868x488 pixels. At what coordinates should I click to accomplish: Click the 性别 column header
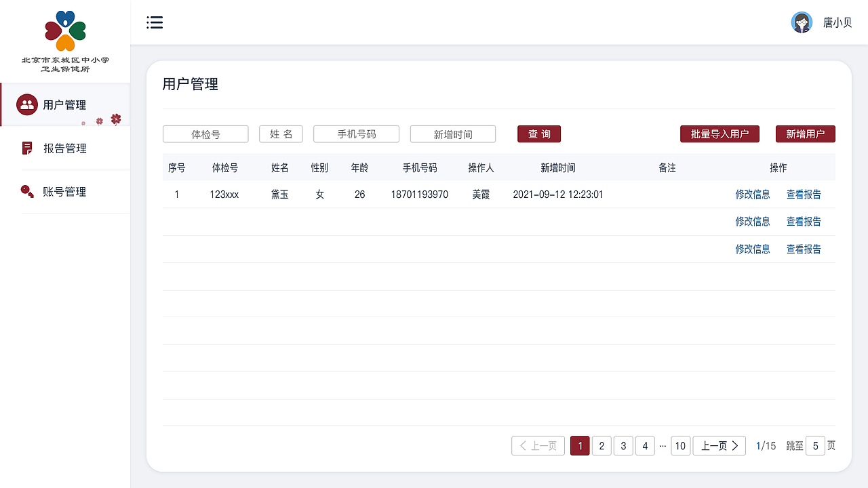(319, 167)
